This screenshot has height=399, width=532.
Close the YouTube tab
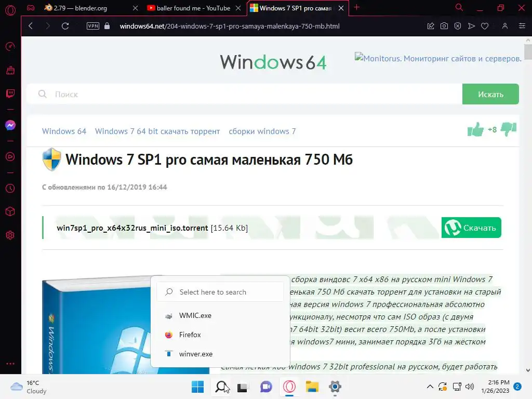click(238, 8)
